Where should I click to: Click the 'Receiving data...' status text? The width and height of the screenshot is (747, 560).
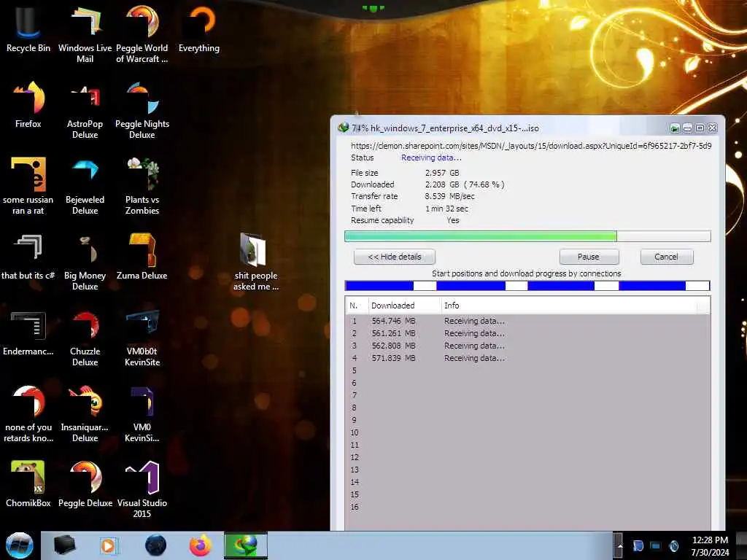[431, 157]
